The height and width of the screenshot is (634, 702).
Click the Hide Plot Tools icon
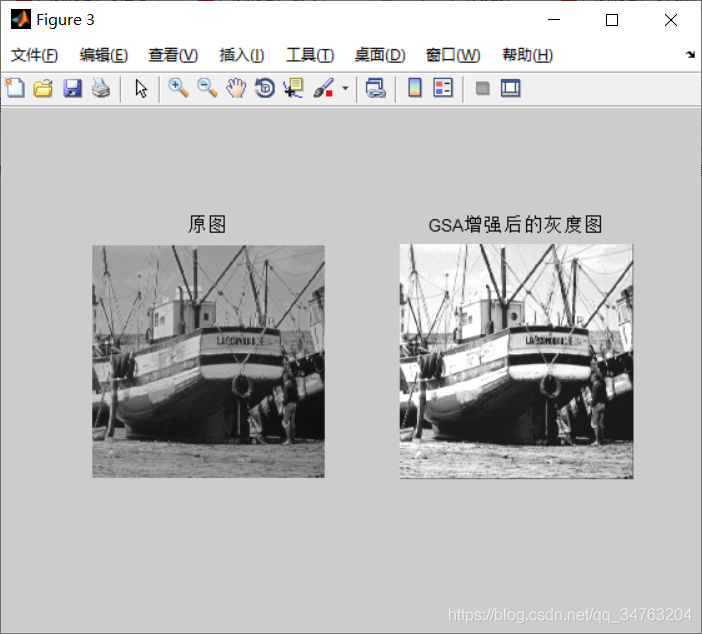482,88
